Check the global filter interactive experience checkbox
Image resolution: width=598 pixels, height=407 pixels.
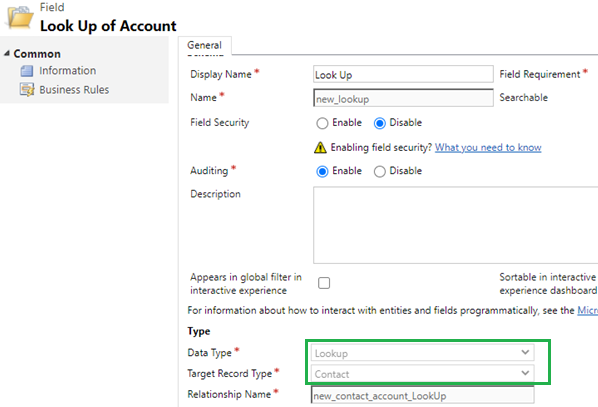pos(324,283)
